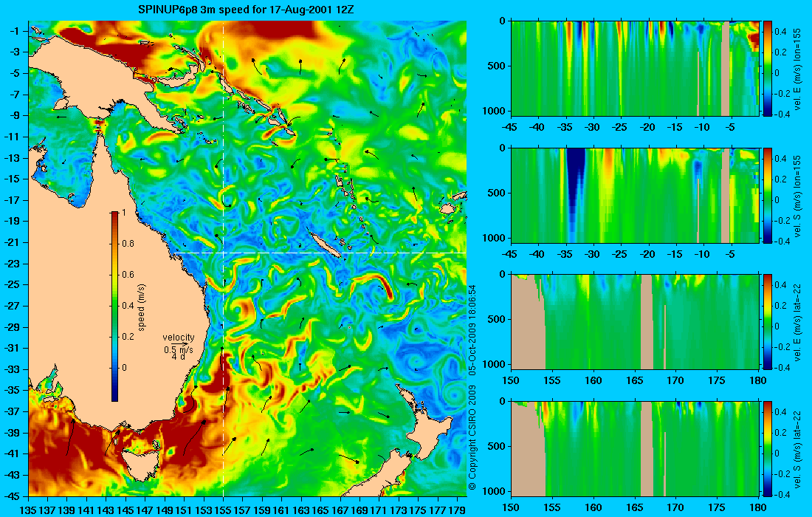Image resolution: width=812 pixels, height=517 pixels.
Task: Click the plot title SPINUP6p8 3m speed
Action: pos(246,10)
